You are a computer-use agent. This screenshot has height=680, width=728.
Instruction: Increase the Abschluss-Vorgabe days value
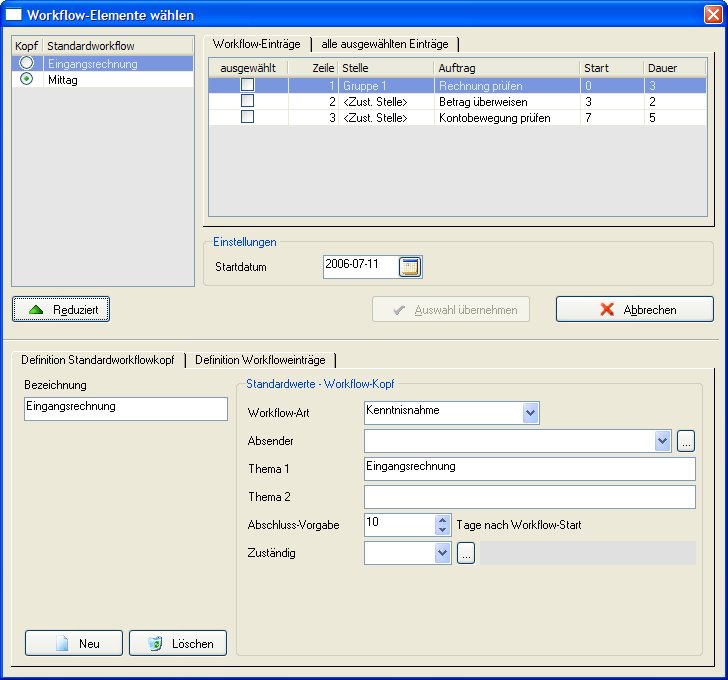coord(442,520)
